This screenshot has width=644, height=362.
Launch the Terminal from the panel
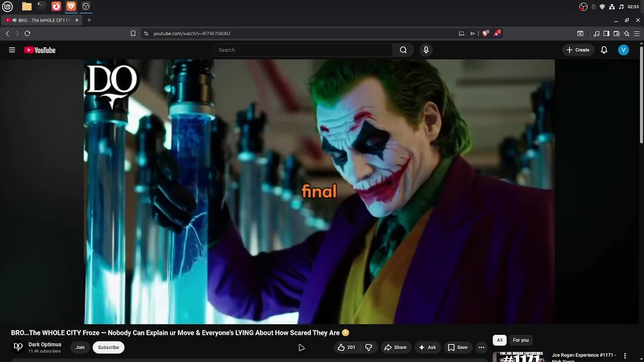(41, 7)
